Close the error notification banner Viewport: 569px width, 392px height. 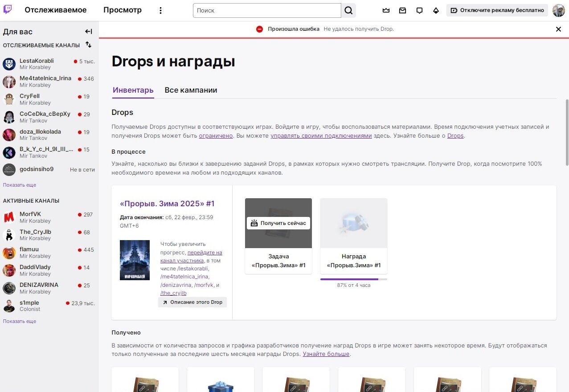558,29
